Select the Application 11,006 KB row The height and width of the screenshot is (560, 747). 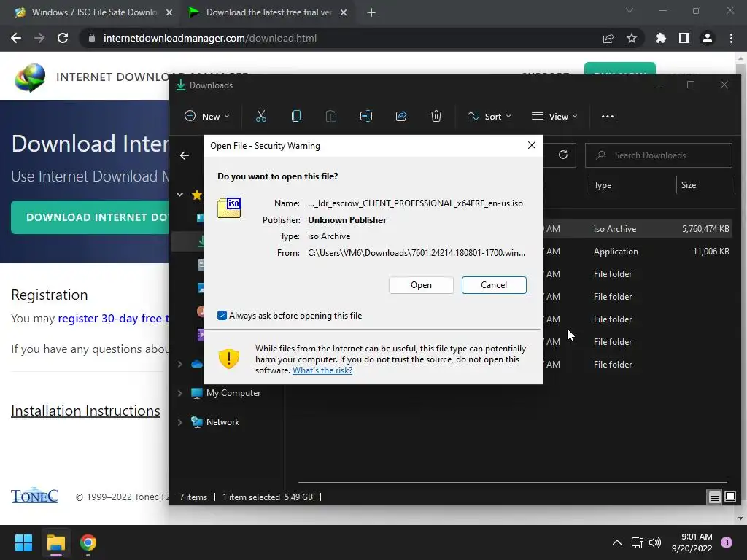(x=638, y=252)
